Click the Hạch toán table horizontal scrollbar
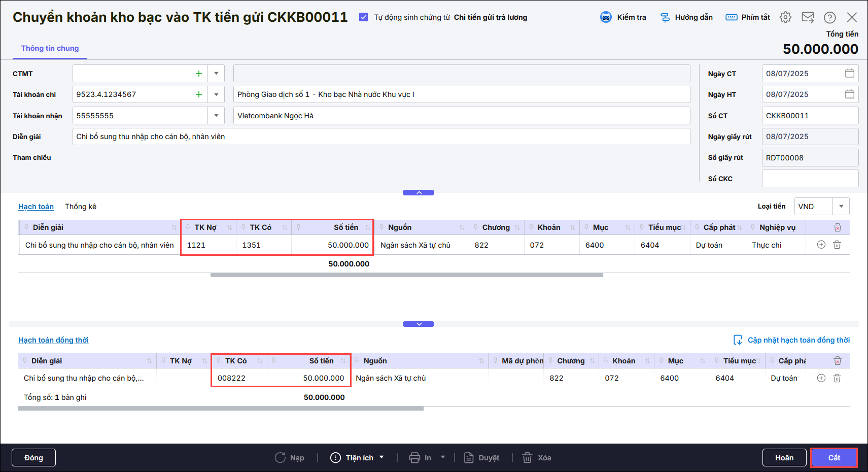The width and height of the screenshot is (868, 472). coord(406,275)
